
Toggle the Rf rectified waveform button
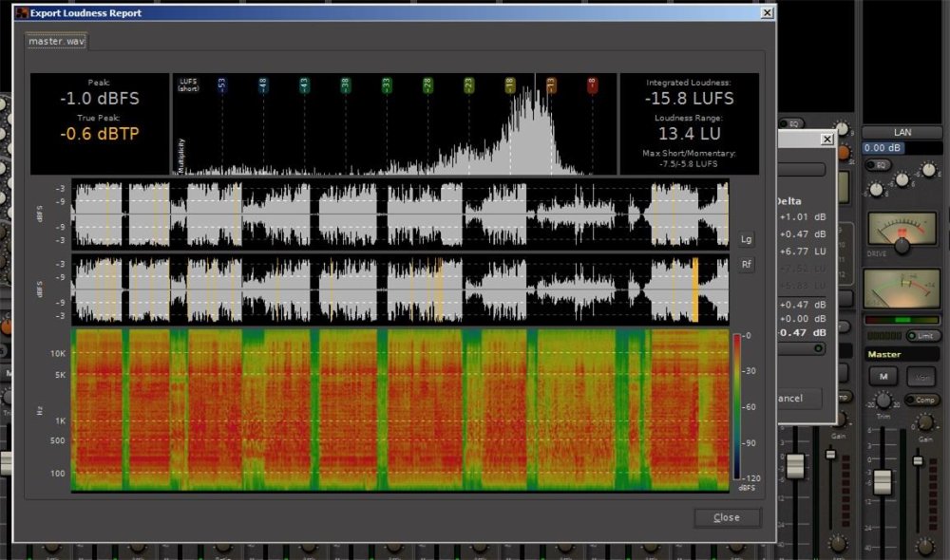pyautogui.click(x=746, y=265)
